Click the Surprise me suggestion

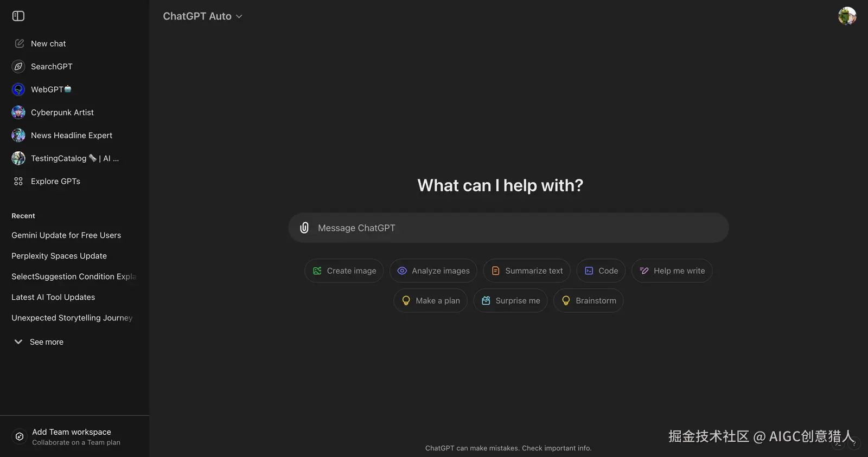(x=510, y=300)
